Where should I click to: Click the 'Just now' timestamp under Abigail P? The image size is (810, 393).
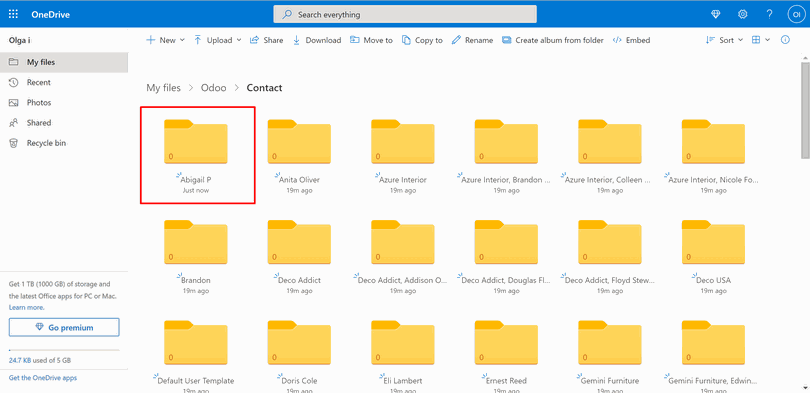pos(196,191)
